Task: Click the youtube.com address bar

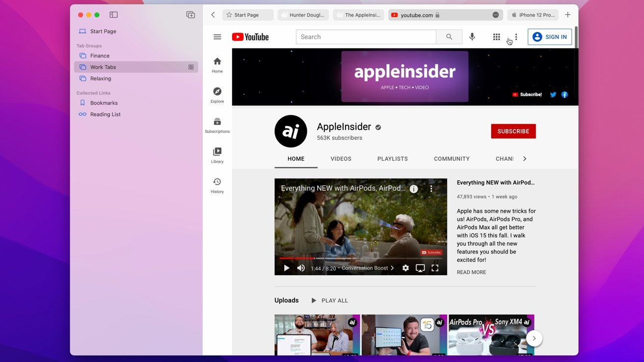Action: tap(446, 15)
